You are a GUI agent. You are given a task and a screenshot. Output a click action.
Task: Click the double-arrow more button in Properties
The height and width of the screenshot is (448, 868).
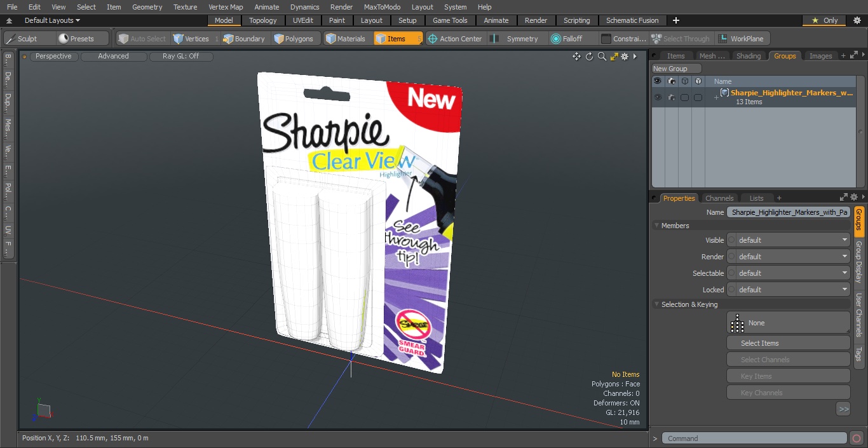[x=843, y=409]
